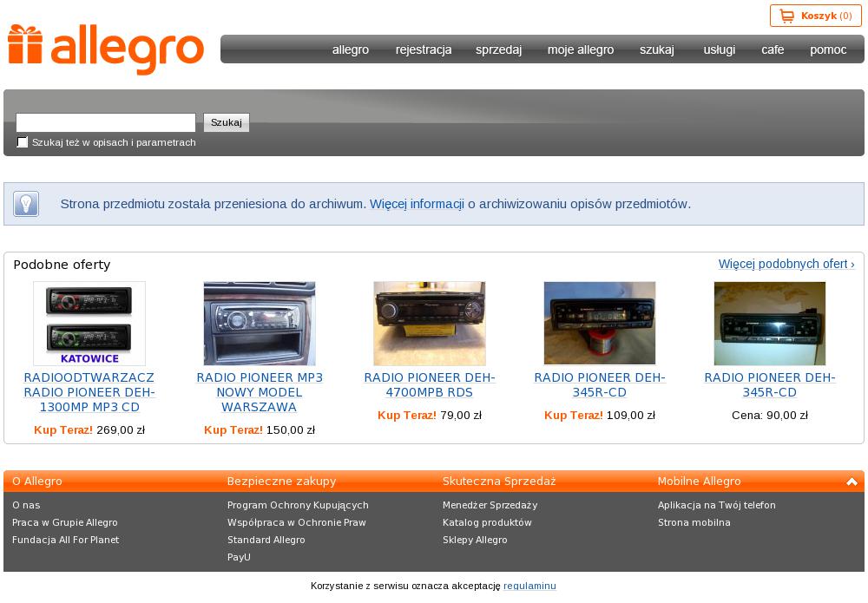Open Praca w Grupie Allegro link
The height and width of the screenshot is (603, 868).
[65, 522]
